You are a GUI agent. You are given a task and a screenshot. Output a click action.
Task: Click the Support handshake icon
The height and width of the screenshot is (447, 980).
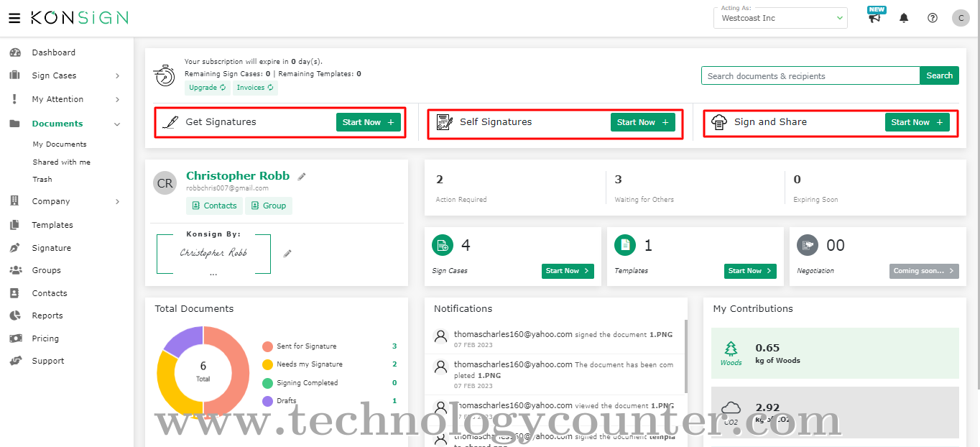point(15,361)
